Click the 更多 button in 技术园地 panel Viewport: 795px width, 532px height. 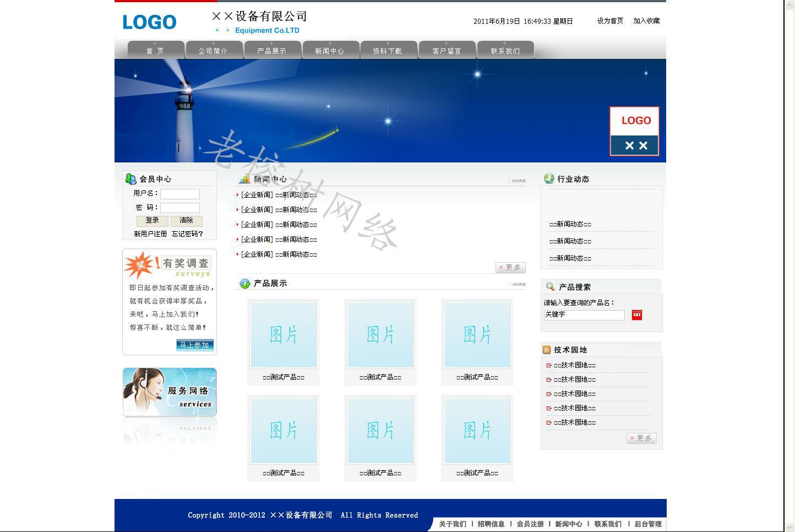642,438
